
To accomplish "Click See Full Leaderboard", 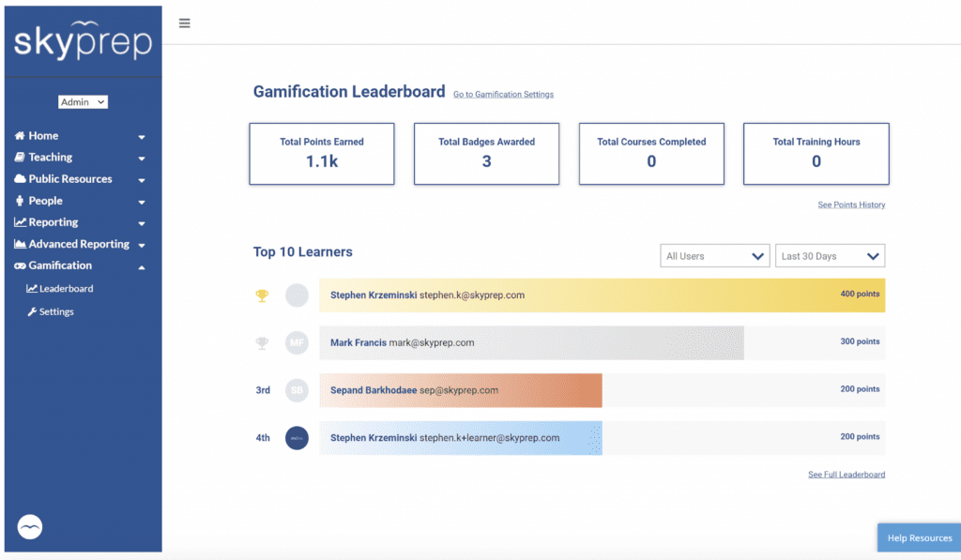I will click(x=846, y=474).
